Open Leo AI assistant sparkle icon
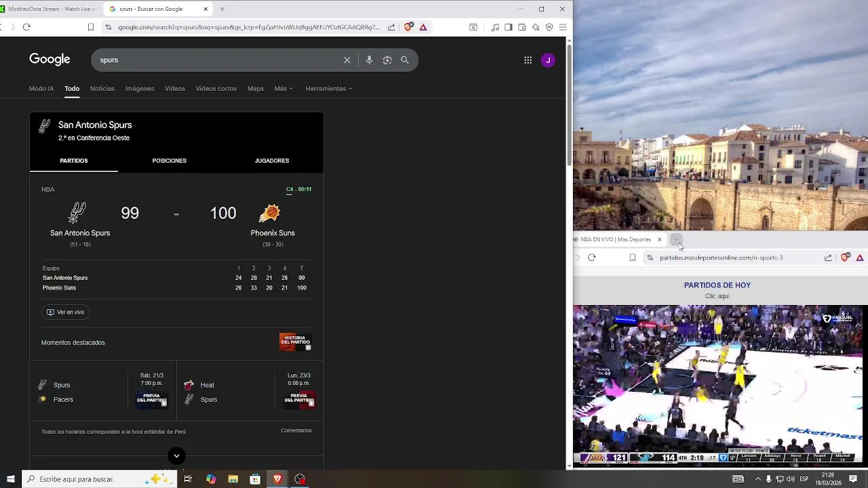The image size is (868, 488). click(536, 27)
